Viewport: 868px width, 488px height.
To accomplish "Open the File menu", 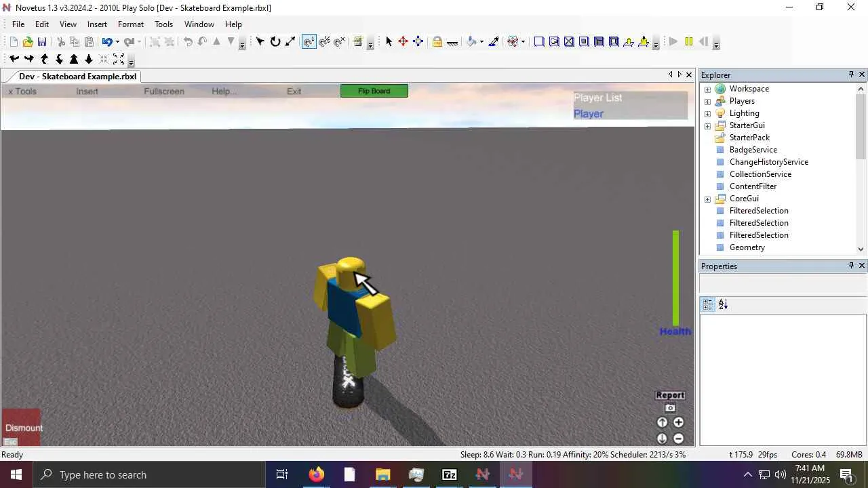I will click(18, 24).
